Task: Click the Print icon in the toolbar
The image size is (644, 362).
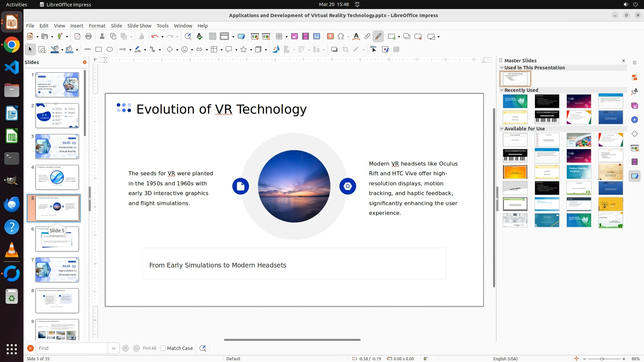Action: (89, 37)
